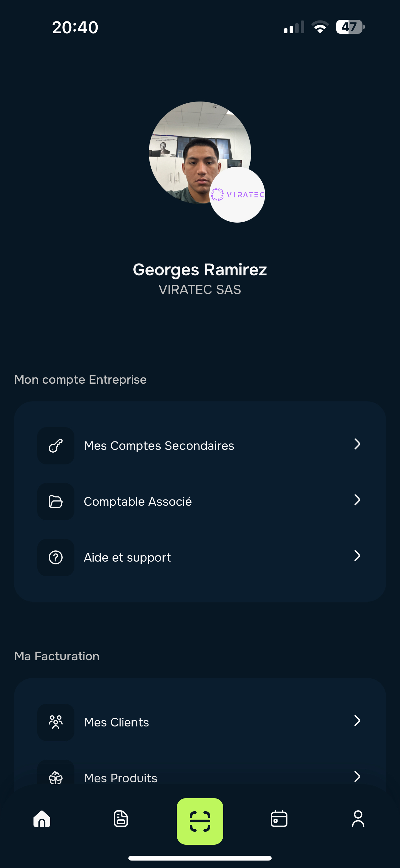
Task: Tap the Georges Ramirez name heading
Action: (200, 269)
